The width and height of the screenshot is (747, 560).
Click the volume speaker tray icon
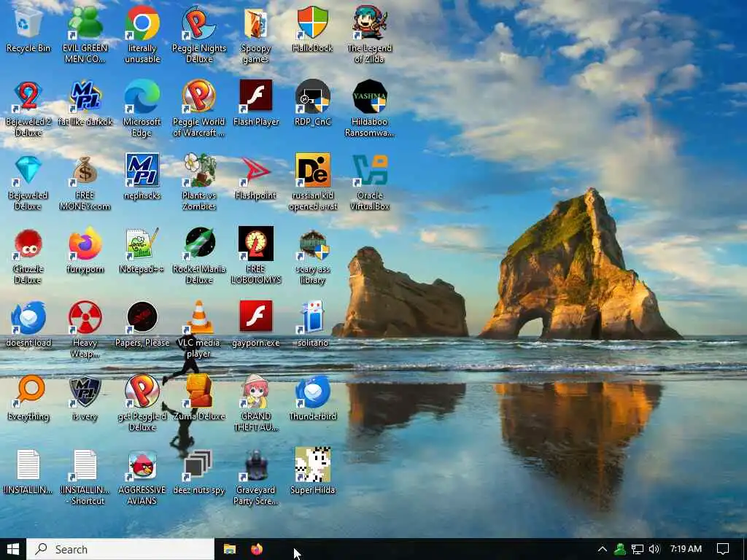[x=654, y=550]
